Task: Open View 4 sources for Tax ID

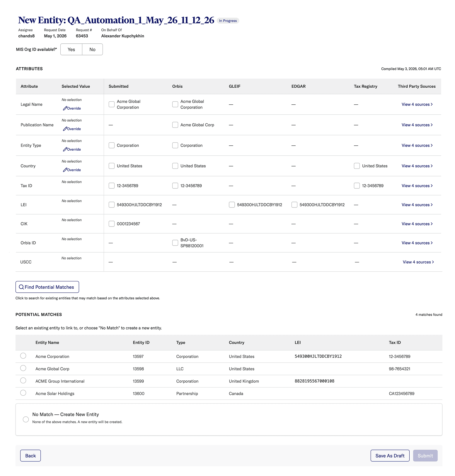Action: tap(417, 186)
